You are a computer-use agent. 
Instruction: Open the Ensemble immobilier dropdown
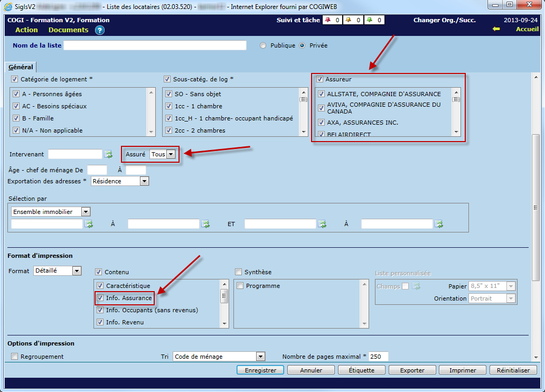(86, 212)
